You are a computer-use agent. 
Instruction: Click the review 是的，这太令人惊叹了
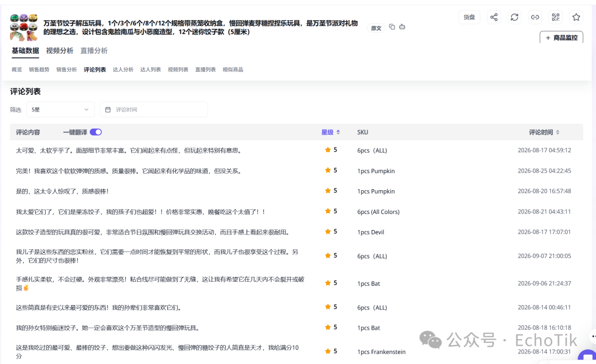tap(62, 191)
